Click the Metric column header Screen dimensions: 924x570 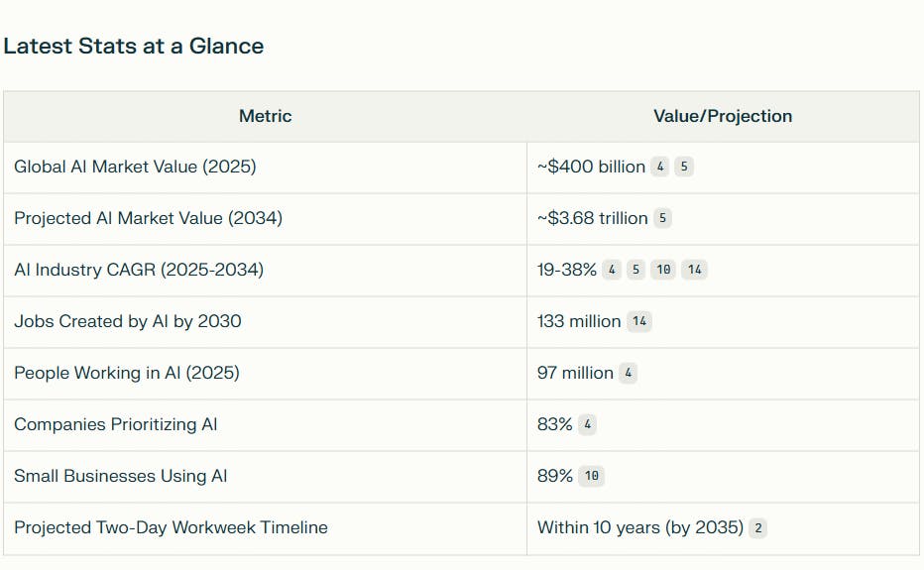[x=265, y=116]
